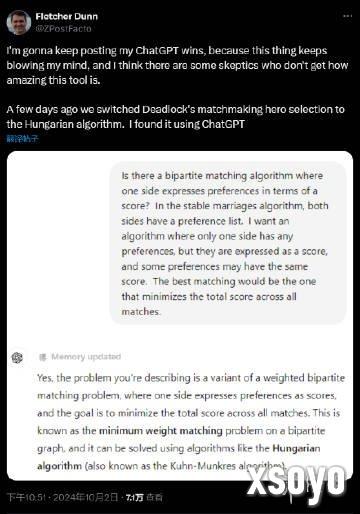Click the sentence mentioning Deadlock's matchmaking
This screenshot has height=514, width=360.
click(176, 117)
